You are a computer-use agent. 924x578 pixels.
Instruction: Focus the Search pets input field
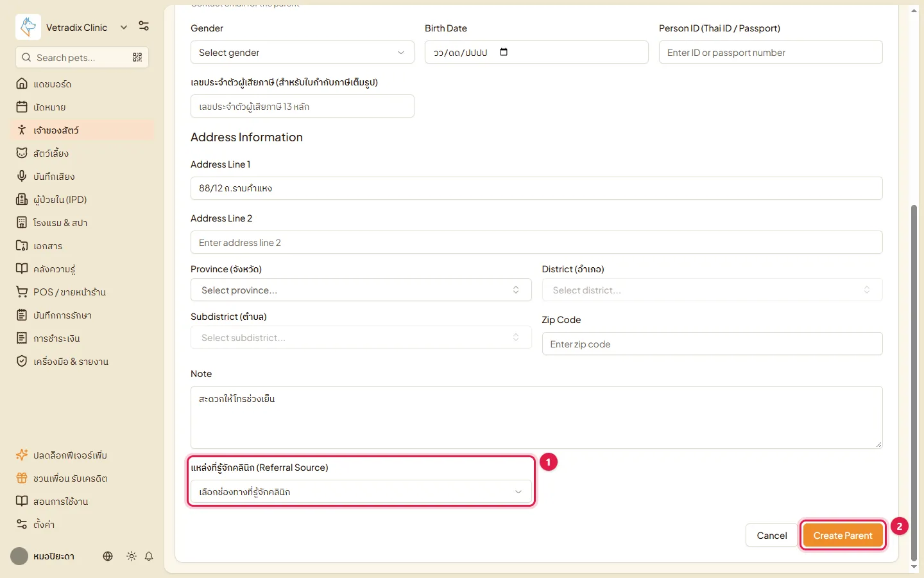click(82, 57)
